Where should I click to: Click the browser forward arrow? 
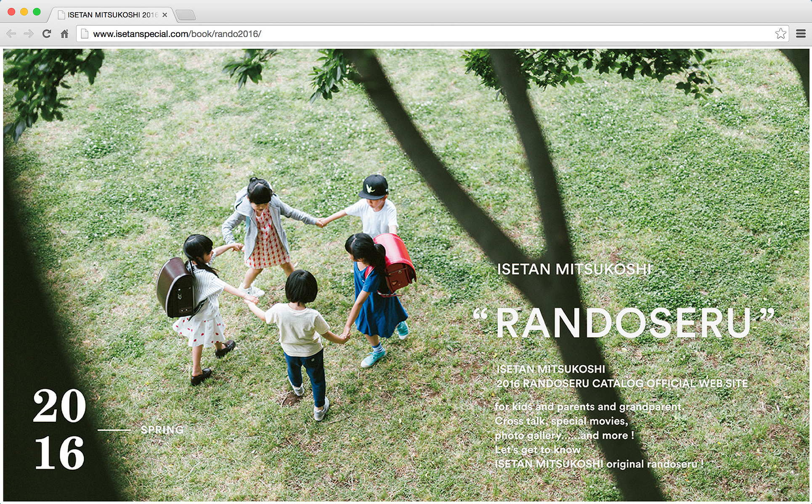pos(29,34)
